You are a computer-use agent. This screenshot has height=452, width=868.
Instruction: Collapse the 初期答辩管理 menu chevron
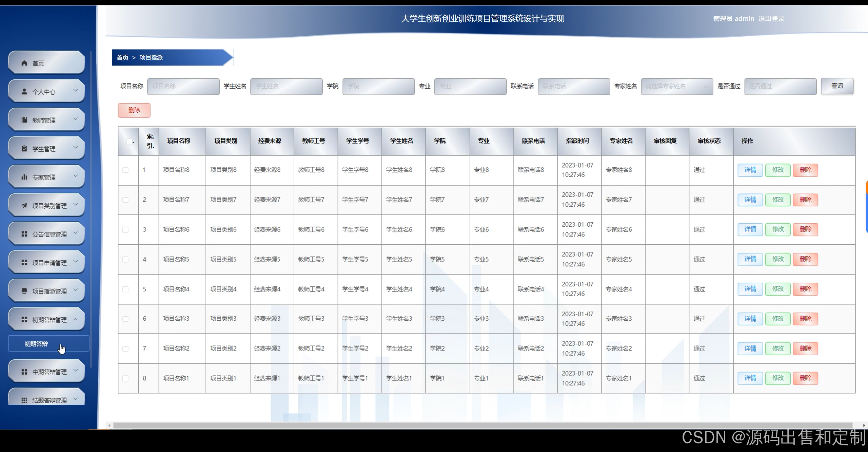[x=76, y=319]
